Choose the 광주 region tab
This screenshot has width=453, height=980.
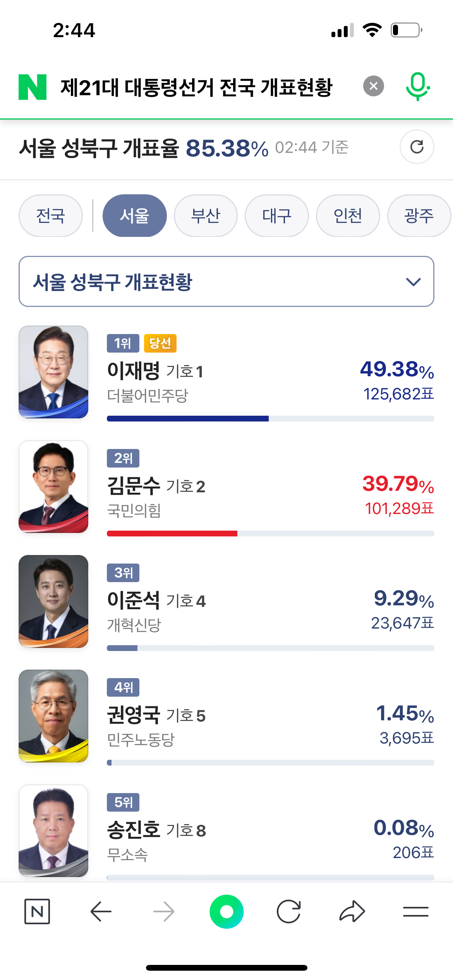419,216
